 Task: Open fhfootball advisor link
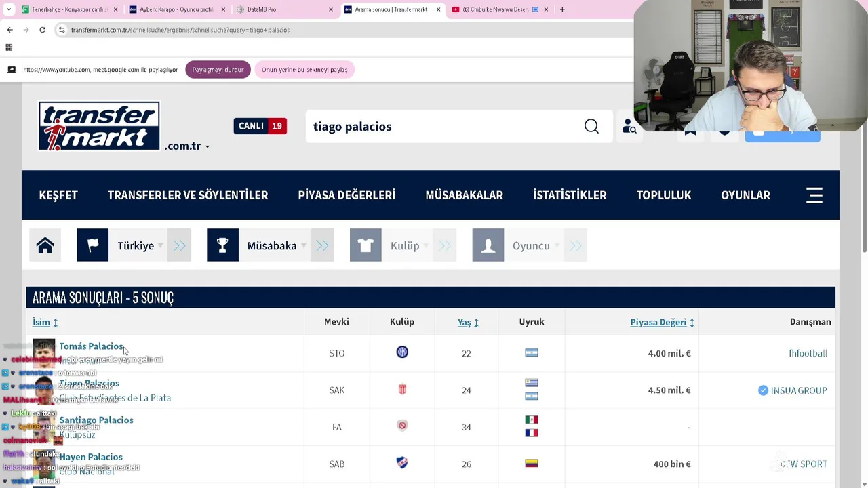(x=808, y=353)
